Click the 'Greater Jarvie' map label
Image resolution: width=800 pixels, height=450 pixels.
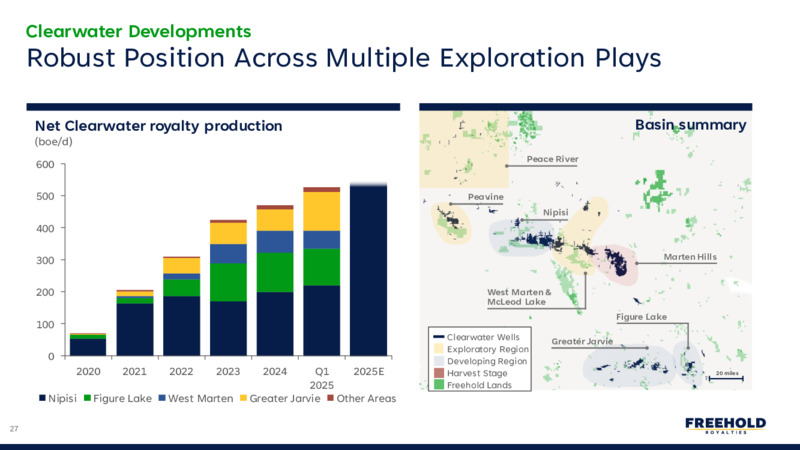point(582,341)
